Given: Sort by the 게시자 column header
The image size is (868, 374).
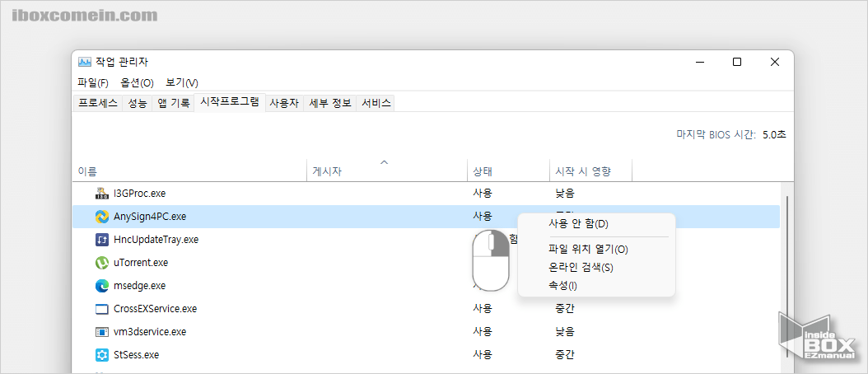Looking at the screenshot, I should 386,171.
